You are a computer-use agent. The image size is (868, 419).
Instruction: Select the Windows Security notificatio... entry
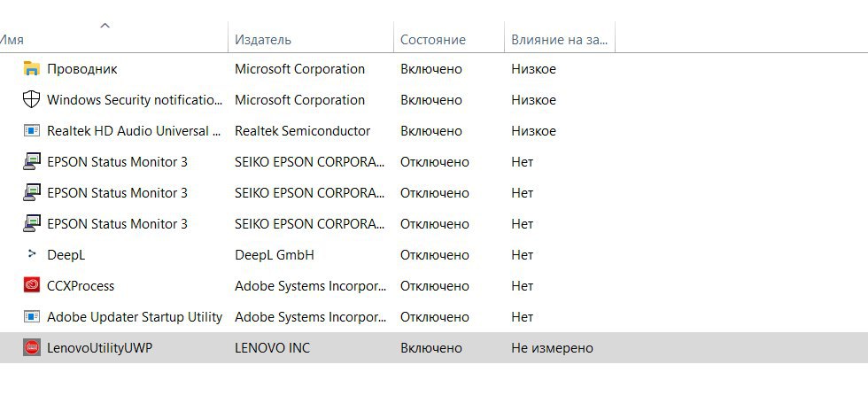click(135, 99)
